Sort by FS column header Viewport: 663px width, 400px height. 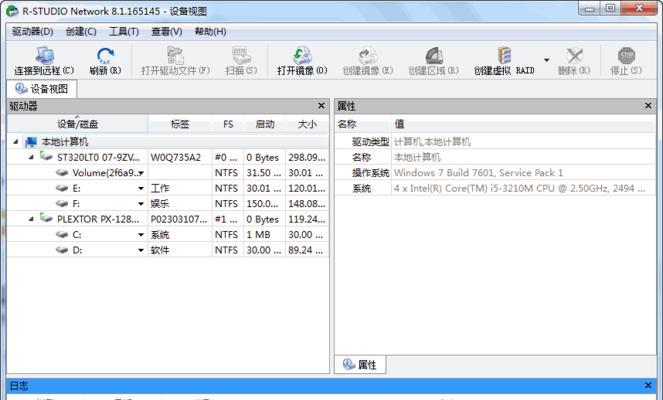coord(228,124)
